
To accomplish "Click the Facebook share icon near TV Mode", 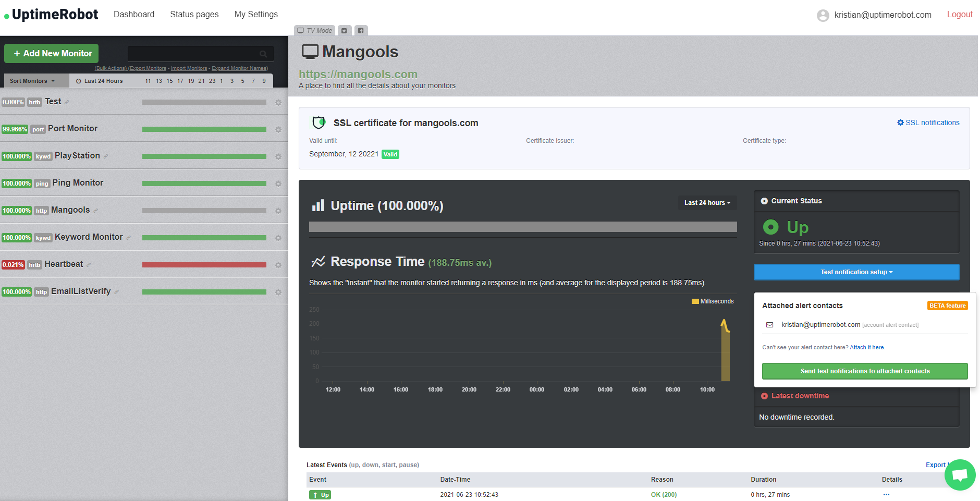I will pos(361,30).
